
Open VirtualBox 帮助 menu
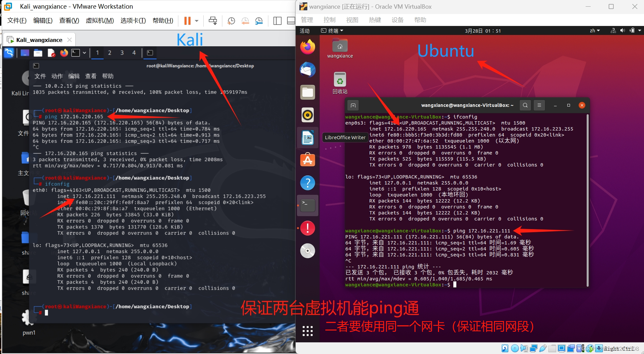(420, 20)
